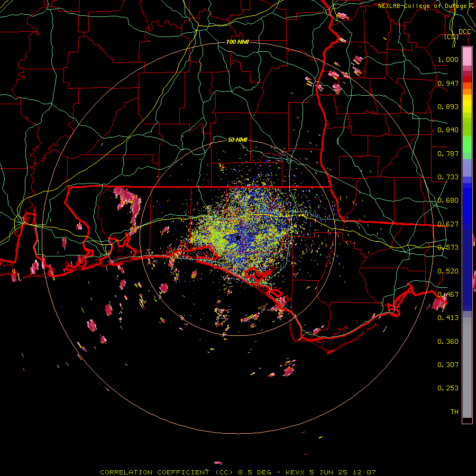Click the 100 NMI range ring label
Screen dimensions: 476x476
coord(237,42)
